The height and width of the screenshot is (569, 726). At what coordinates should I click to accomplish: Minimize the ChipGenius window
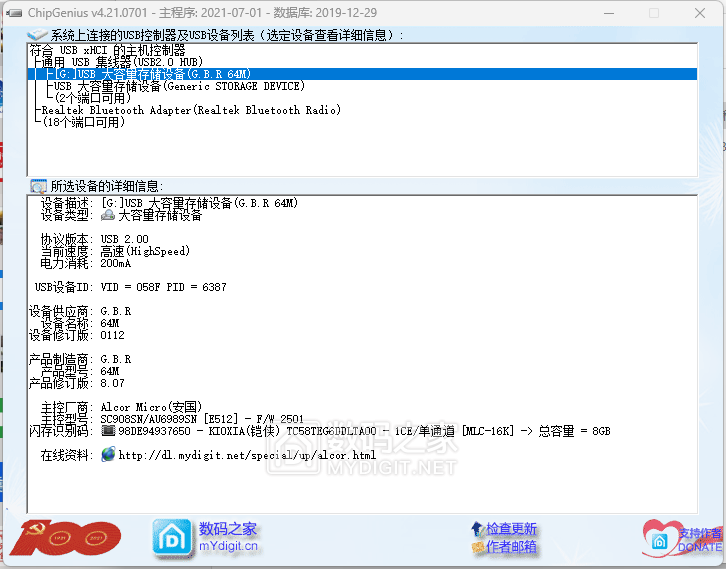coord(609,13)
